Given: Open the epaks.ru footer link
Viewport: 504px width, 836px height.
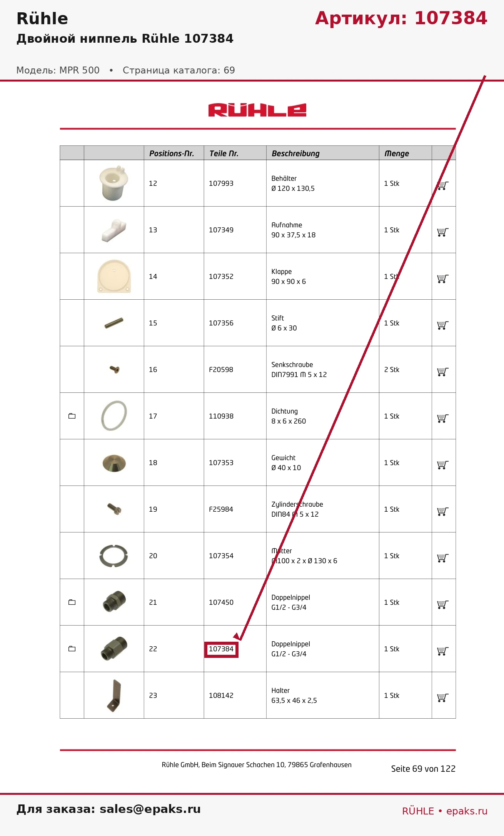Looking at the screenshot, I should 467,811.
